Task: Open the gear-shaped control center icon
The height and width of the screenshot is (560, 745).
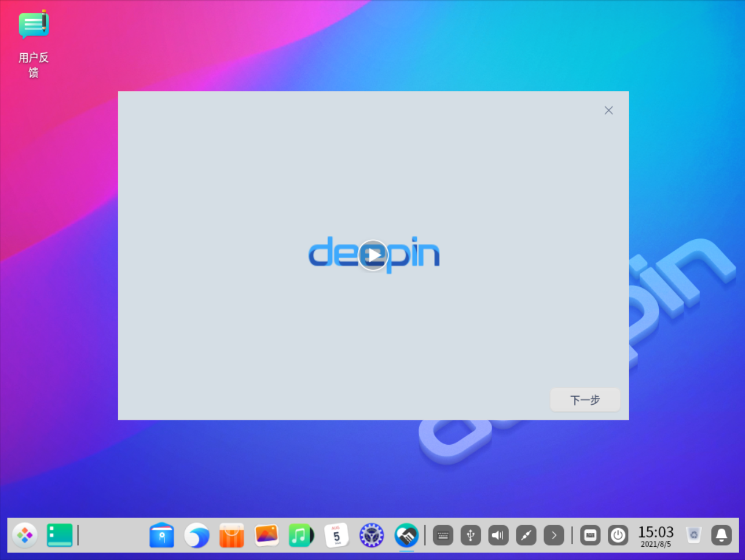Action: pos(371,535)
